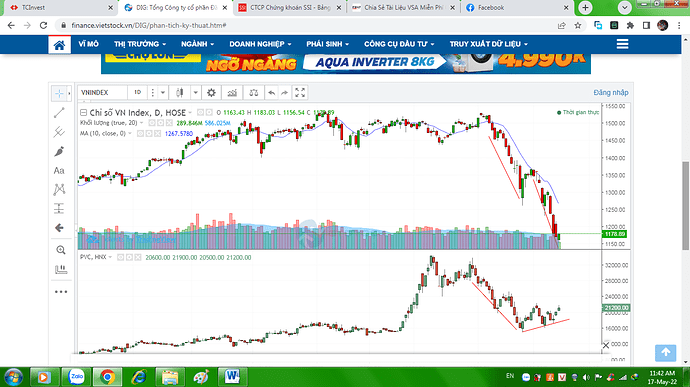Toggle visibility of MA indicator
The height and width of the screenshot is (387, 690).
click(140, 133)
